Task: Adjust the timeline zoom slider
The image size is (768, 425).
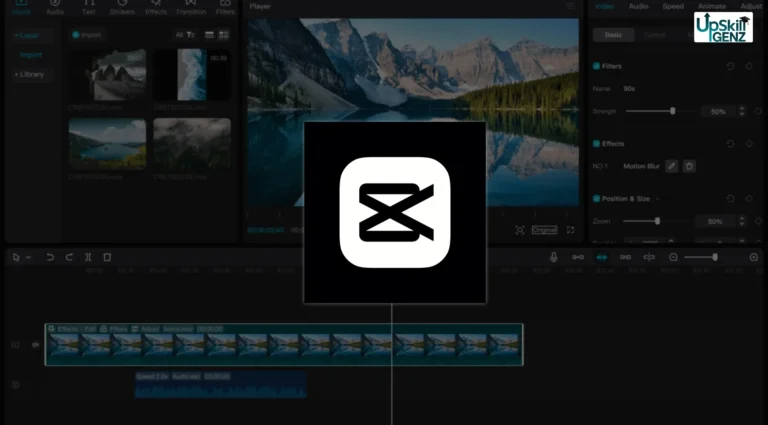Action: (701, 258)
